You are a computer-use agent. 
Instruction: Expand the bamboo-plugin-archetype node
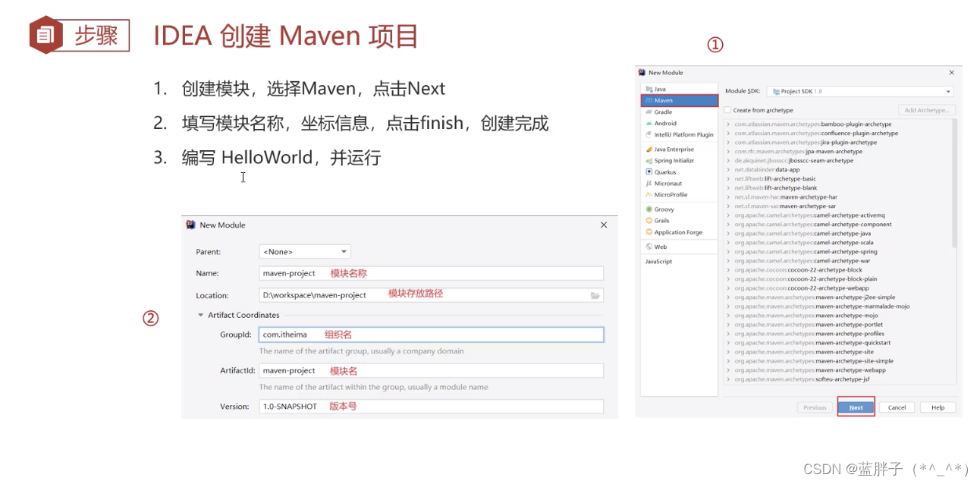click(729, 124)
